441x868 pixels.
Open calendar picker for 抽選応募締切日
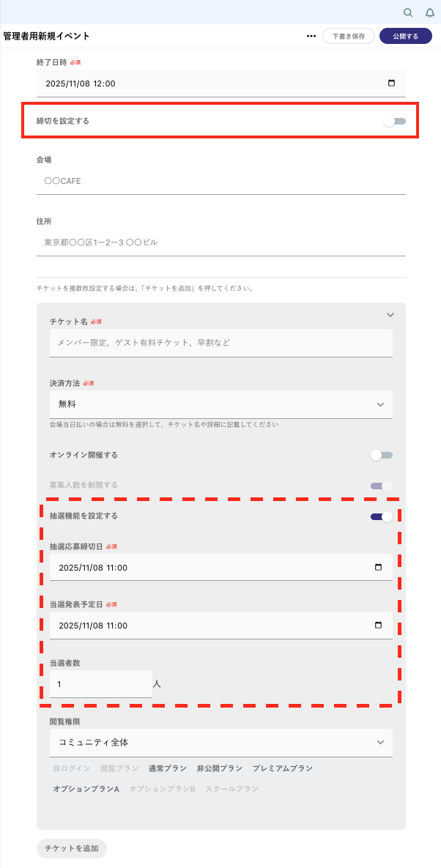(378, 567)
